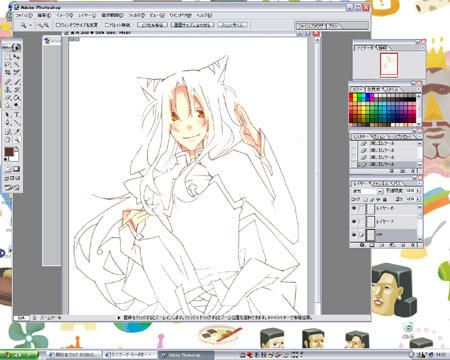Choose zoom-in mode in options bar

[x=40, y=25]
